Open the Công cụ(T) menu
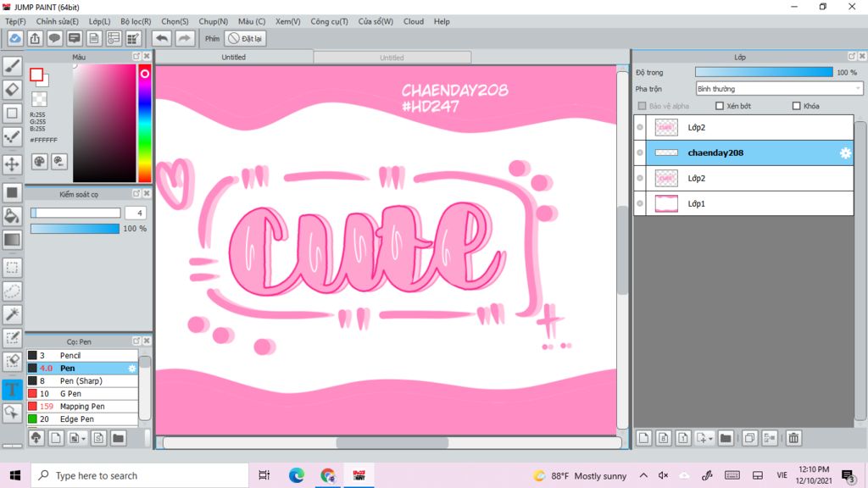 click(x=330, y=21)
